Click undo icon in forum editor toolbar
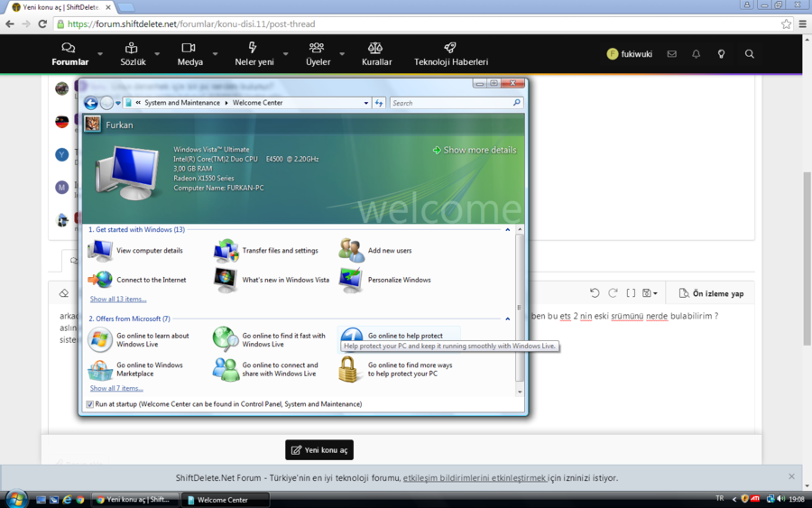The image size is (812, 508). [595, 293]
